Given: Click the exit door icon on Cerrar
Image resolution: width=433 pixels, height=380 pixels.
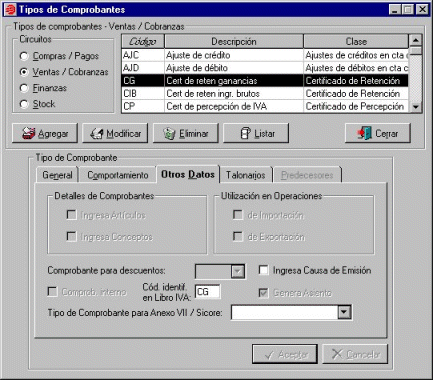Looking at the screenshot, I should (364, 133).
